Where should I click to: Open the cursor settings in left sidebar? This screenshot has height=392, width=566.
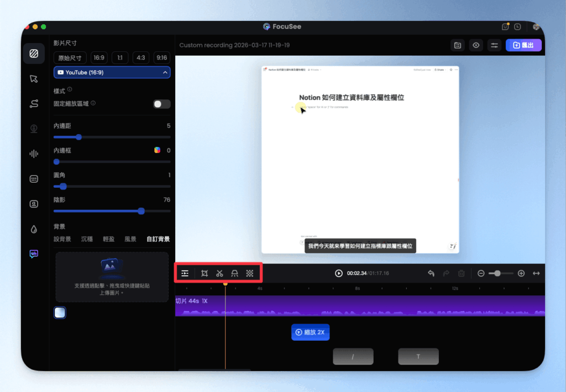pos(34,78)
